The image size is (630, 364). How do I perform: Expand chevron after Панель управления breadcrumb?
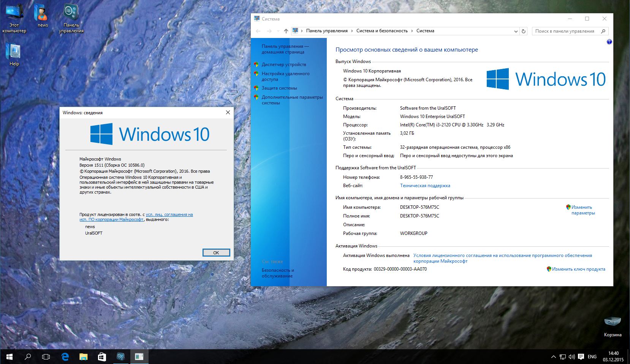352,31
